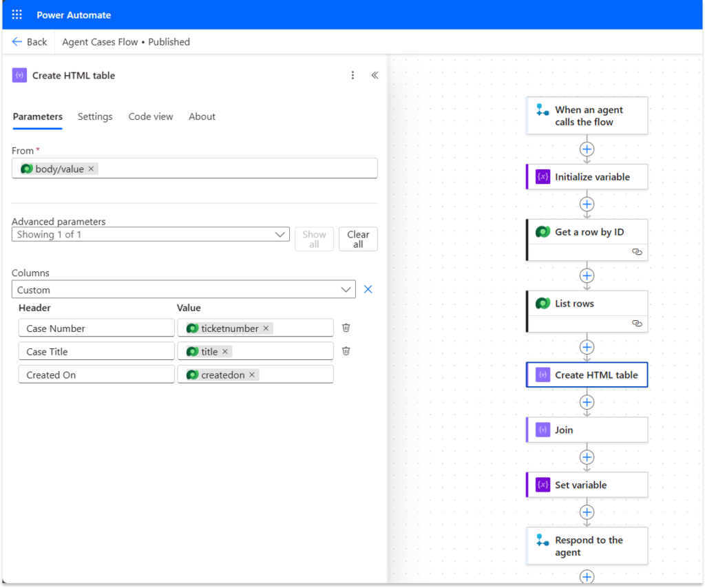Add action after Get a row by ID
705x588 pixels.
pyautogui.click(x=587, y=275)
